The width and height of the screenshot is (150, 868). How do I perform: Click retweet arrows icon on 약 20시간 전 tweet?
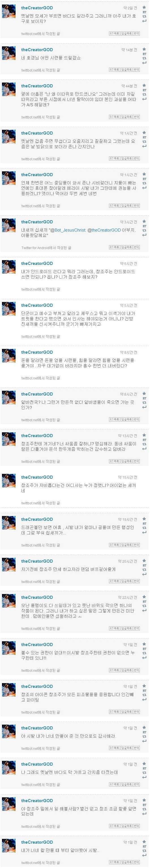point(145,570)
